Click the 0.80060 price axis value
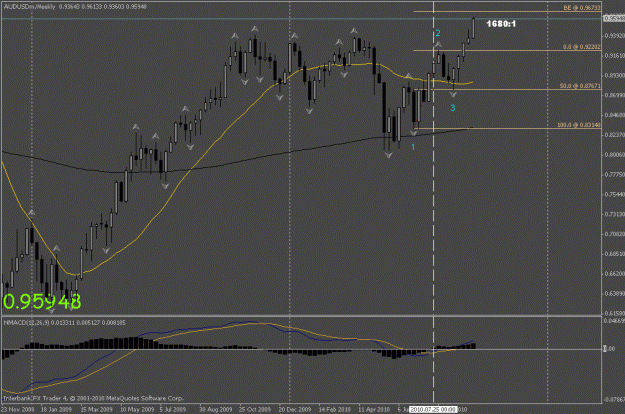Screen dimensions: 625x414 pyautogui.click(x=614, y=155)
